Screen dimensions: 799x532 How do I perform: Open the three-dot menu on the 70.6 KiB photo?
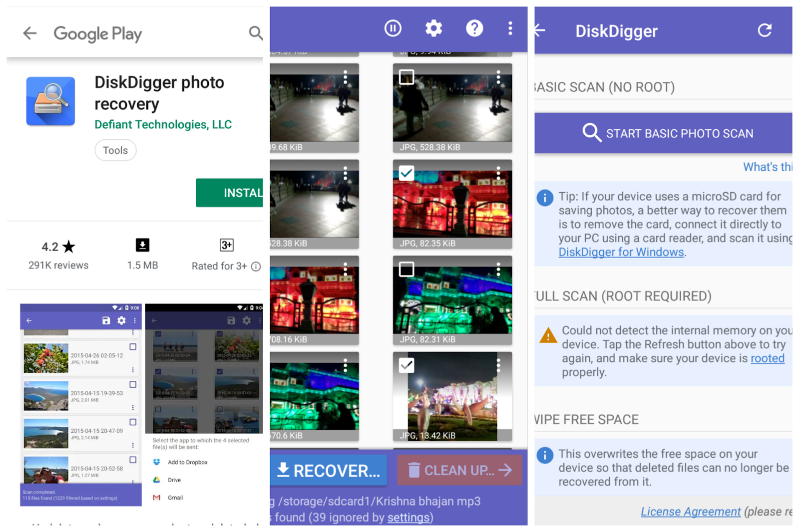click(x=345, y=365)
